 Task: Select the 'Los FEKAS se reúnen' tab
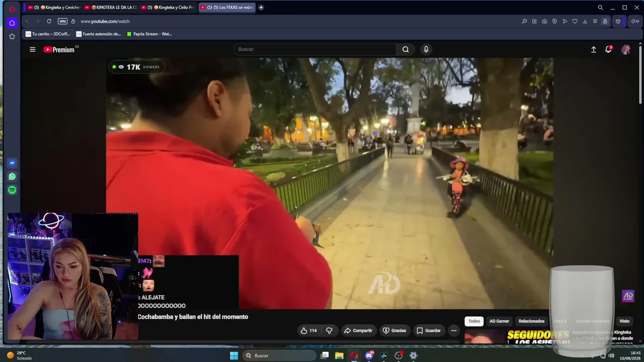pyautogui.click(x=227, y=8)
